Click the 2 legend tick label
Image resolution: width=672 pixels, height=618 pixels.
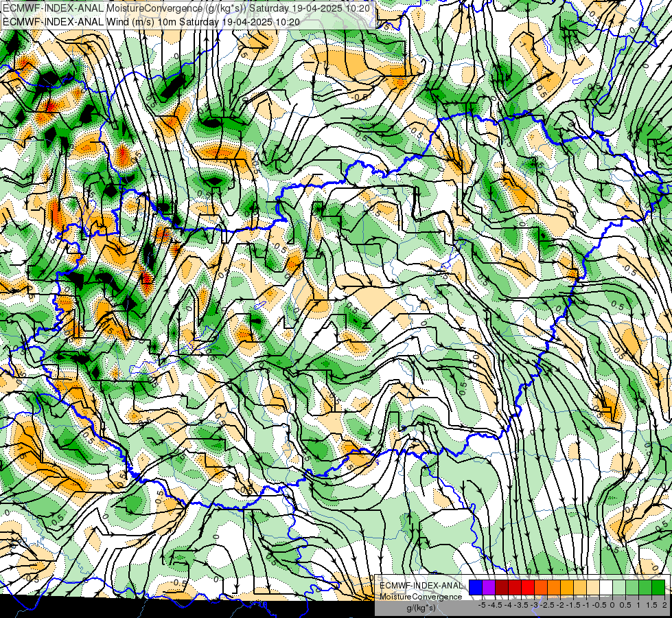(664, 605)
